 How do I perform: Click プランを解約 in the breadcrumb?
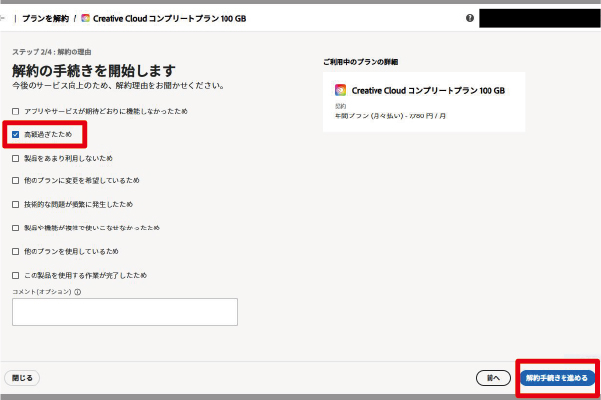click(x=46, y=18)
